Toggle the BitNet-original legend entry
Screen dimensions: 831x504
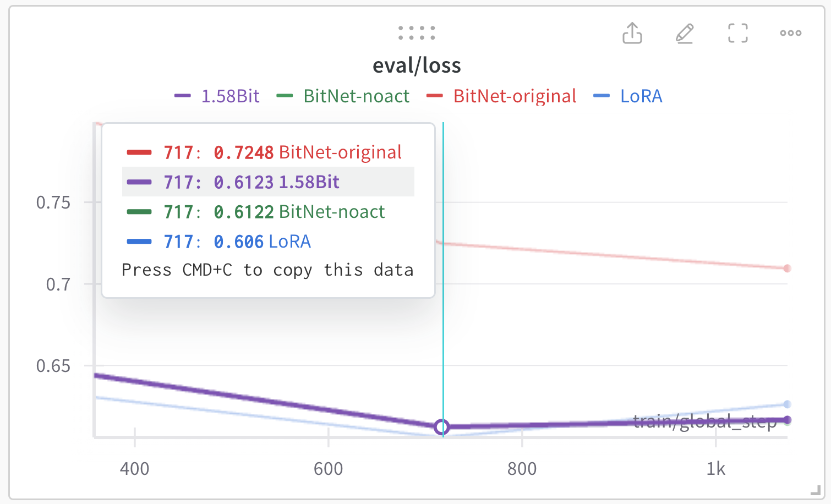(501, 96)
